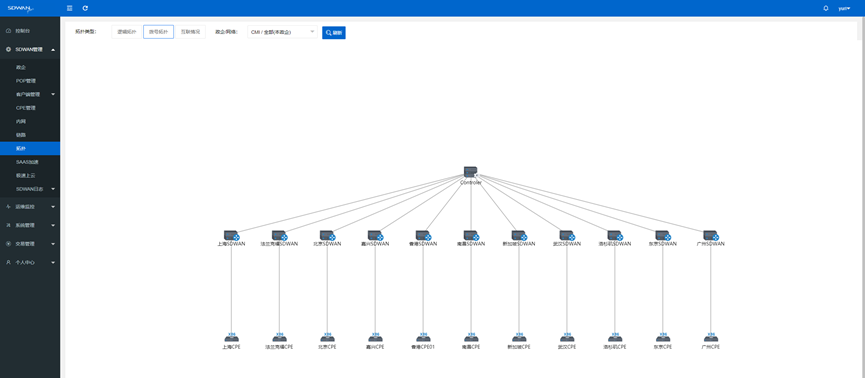865x378 pixels.
Task: Open the SAAS加速 sidebar item
Action: point(30,162)
